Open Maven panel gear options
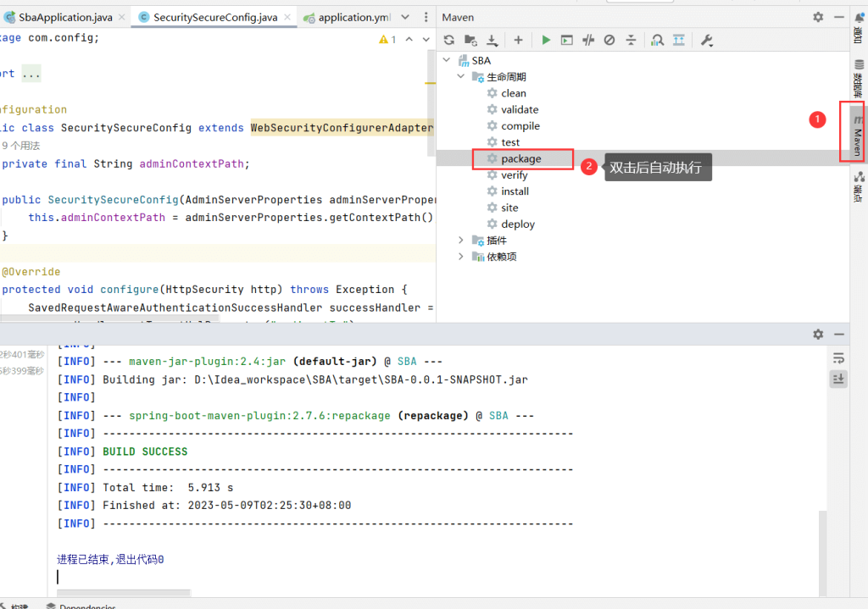This screenshot has height=609, width=868. 818,17
